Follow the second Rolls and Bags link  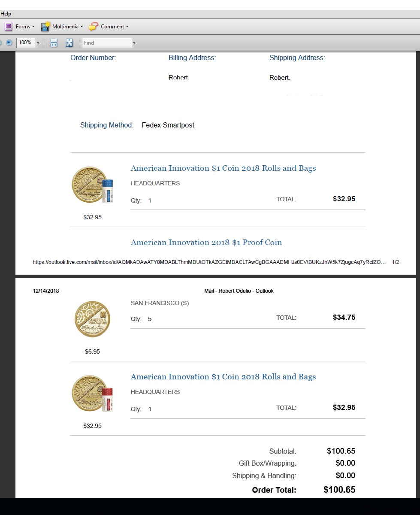(223, 377)
